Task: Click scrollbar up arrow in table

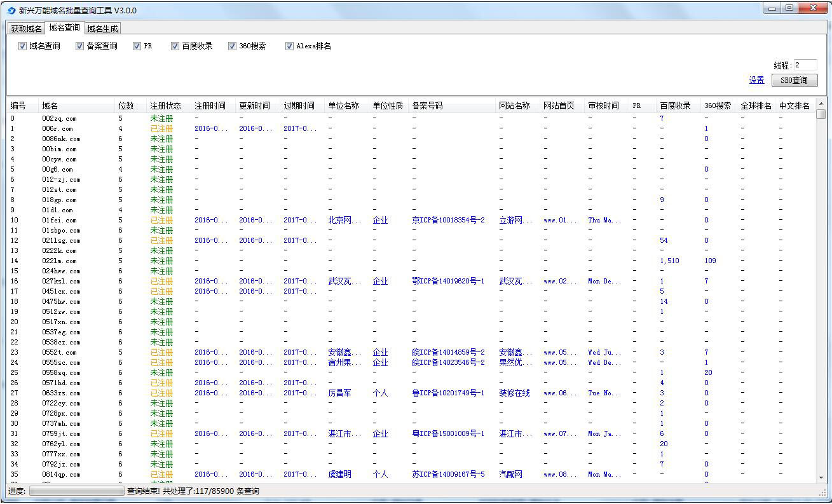Action: point(821,104)
